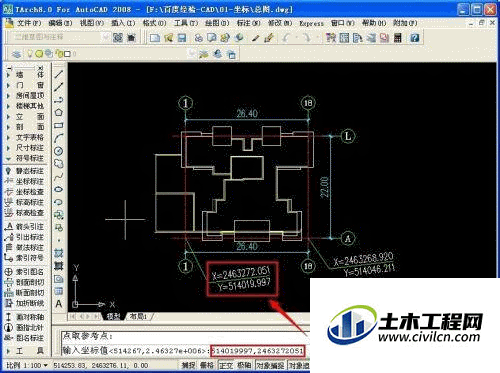Switch to the 布局1 layout tab
Viewport: 500px width, 373px height.
[138, 316]
